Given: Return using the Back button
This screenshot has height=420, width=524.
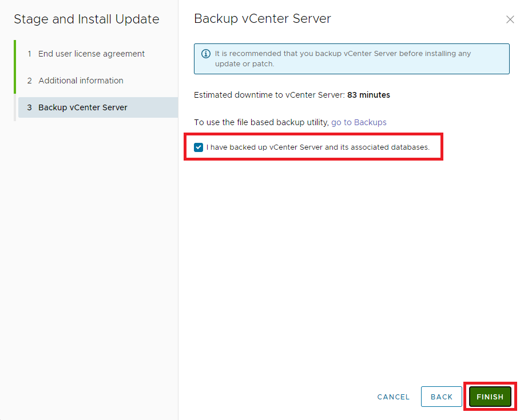Looking at the screenshot, I should (441, 397).
